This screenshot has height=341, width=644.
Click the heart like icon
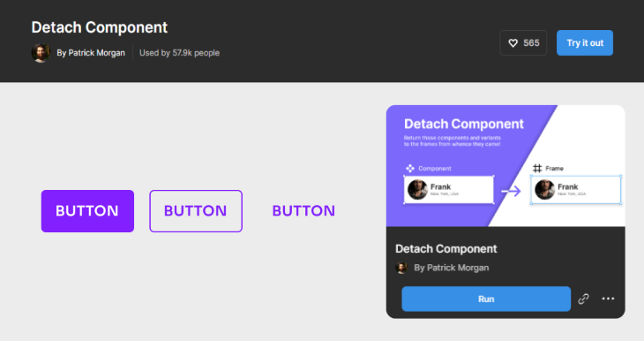pos(513,42)
